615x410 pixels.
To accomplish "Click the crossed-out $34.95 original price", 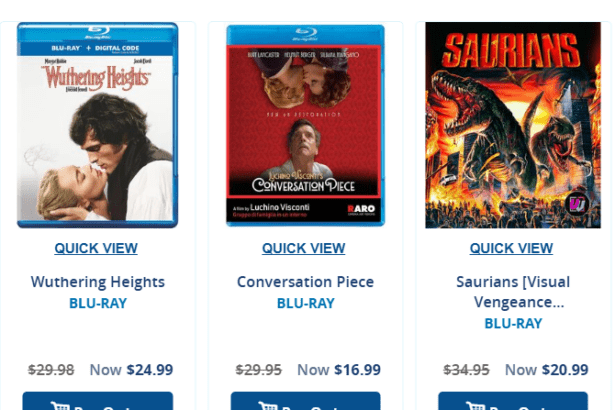I will pyautogui.click(x=466, y=370).
